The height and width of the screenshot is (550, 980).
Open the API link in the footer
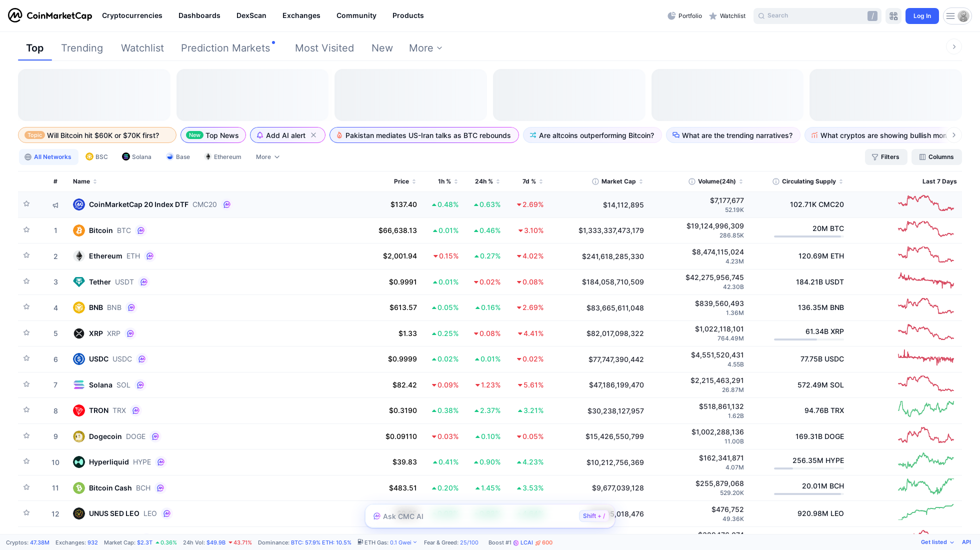point(965,542)
